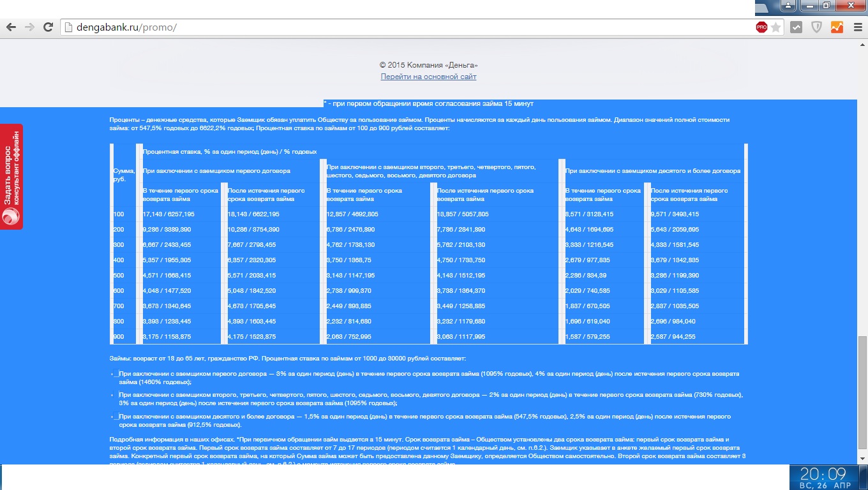Bookmark this page with the star icon
Screen dimensions: 868x490
click(x=775, y=27)
